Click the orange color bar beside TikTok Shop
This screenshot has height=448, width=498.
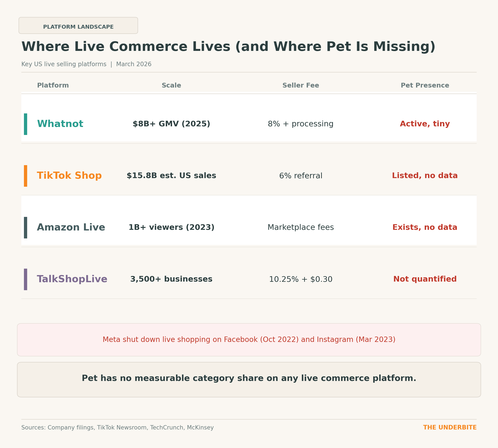pyautogui.click(x=26, y=176)
